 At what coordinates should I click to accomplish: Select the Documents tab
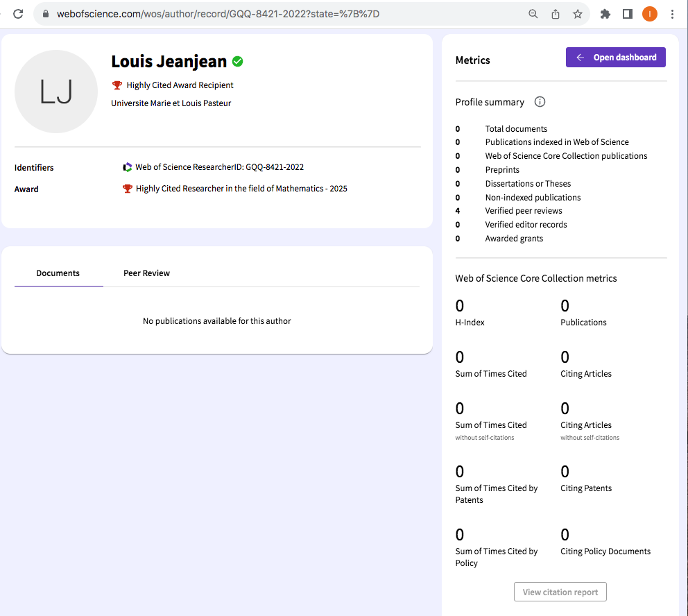tap(58, 273)
